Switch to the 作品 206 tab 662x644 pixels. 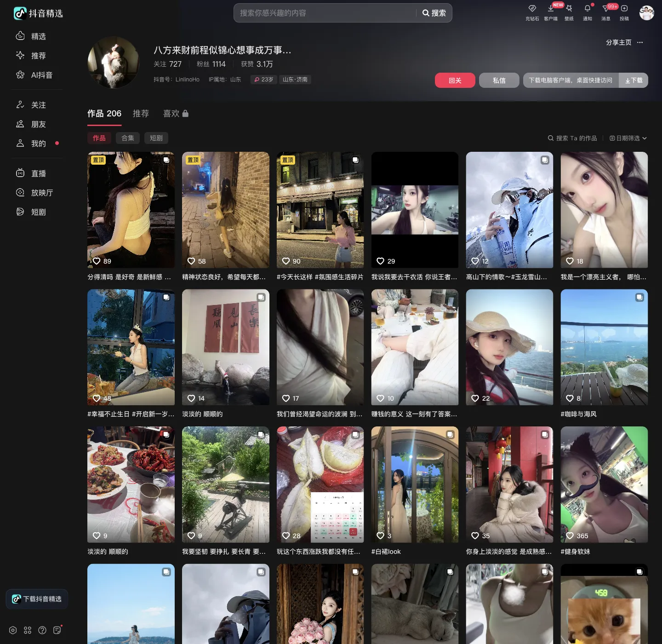point(104,114)
